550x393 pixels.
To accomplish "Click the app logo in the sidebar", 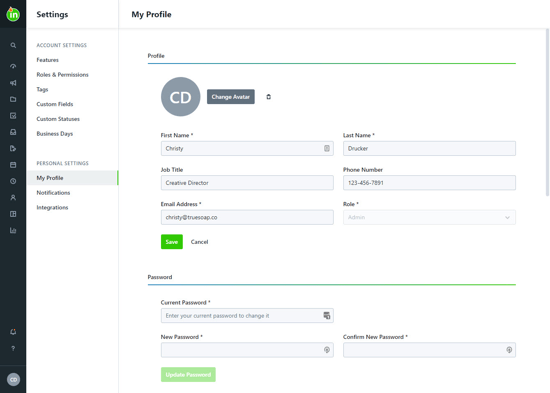I will point(13,14).
